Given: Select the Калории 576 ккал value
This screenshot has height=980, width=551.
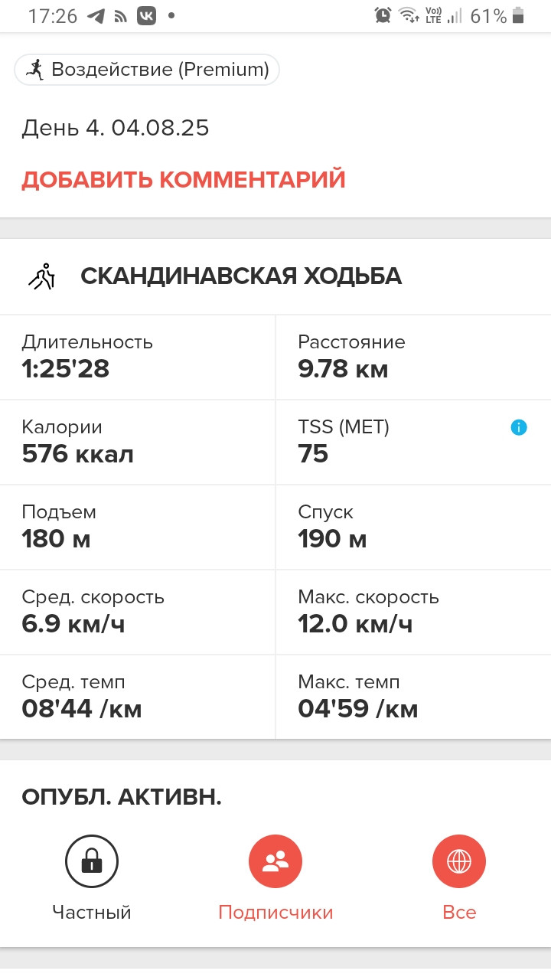Looking at the screenshot, I should coord(77,454).
